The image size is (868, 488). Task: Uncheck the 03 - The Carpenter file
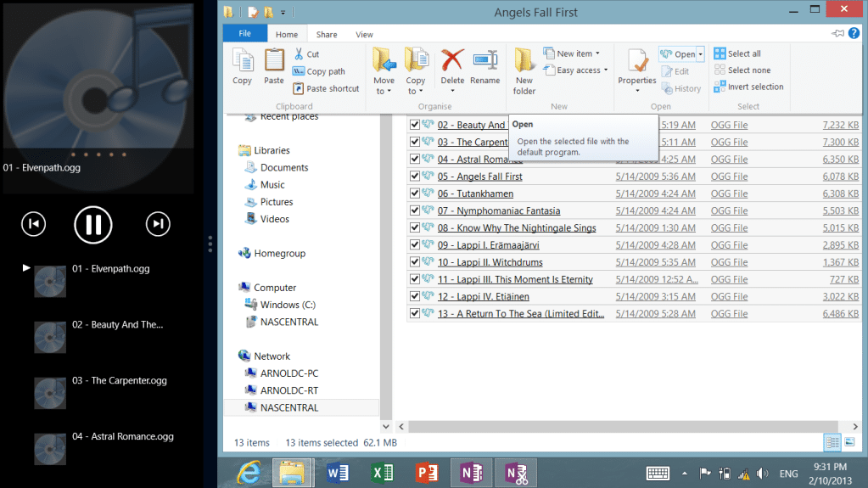(x=414, y=142)
